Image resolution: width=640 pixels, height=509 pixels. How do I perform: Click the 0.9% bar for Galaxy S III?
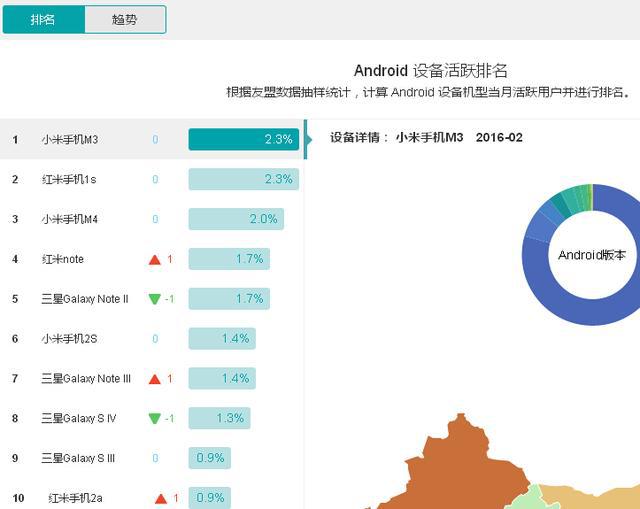pyautogui.click(x=209, y=458)
